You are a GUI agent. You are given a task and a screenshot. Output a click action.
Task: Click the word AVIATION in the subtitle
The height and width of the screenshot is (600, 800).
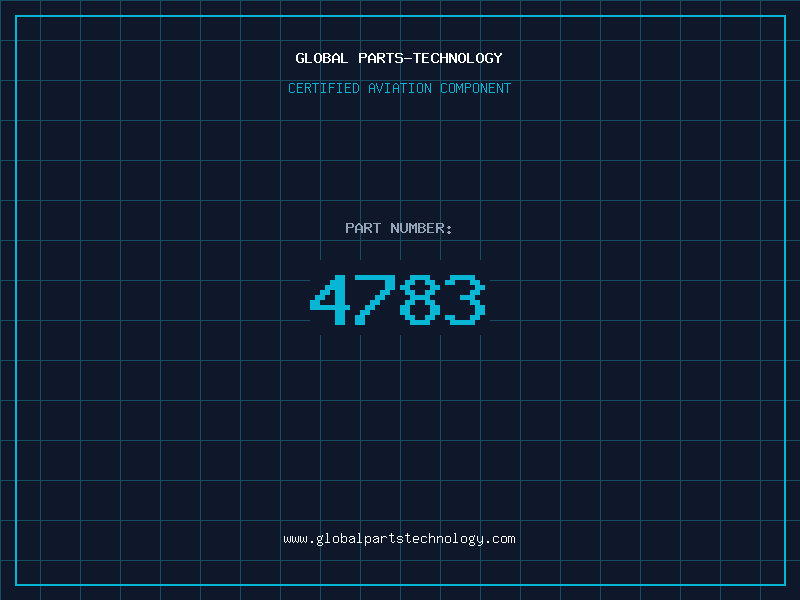click(x=399, y=88)
